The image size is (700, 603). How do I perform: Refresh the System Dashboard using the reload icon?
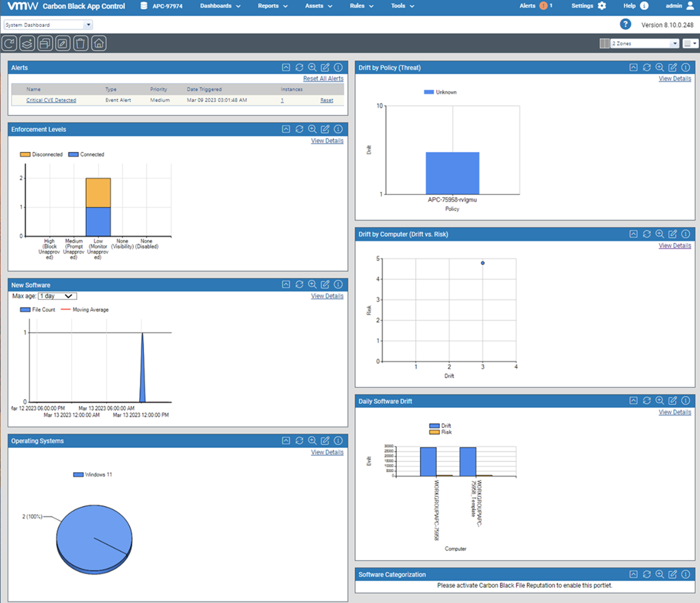[9, 43]
